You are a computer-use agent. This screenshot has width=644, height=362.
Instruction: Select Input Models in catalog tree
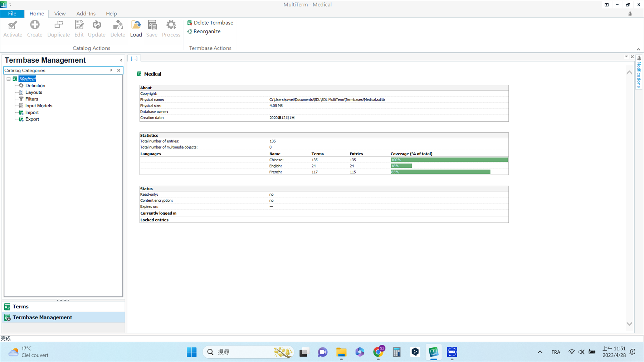39,106
